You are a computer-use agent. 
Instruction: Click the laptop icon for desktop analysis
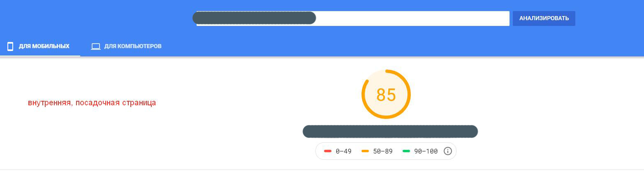tap(96, 46)
